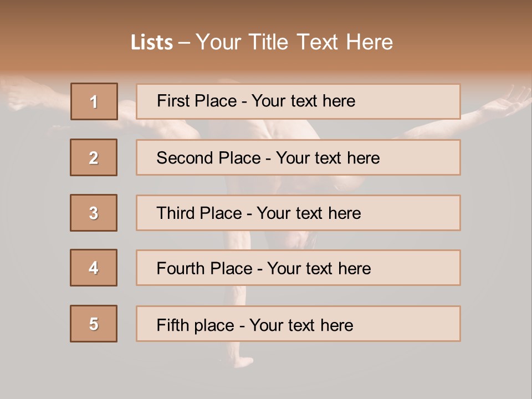Click the brown header band above the title
532x399 pixels.
coord(266,13)
